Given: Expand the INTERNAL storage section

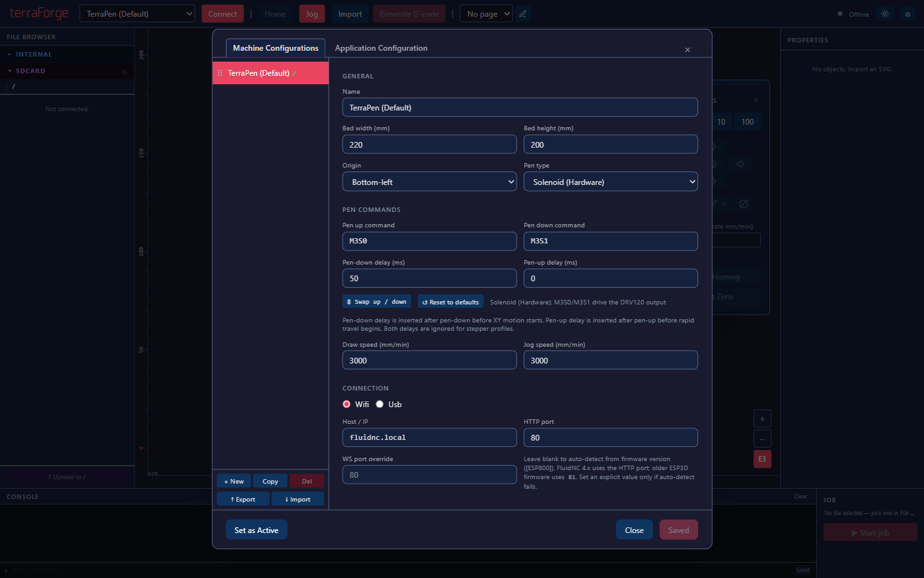Looking at the screenshot, I should (x=67, y=55).
